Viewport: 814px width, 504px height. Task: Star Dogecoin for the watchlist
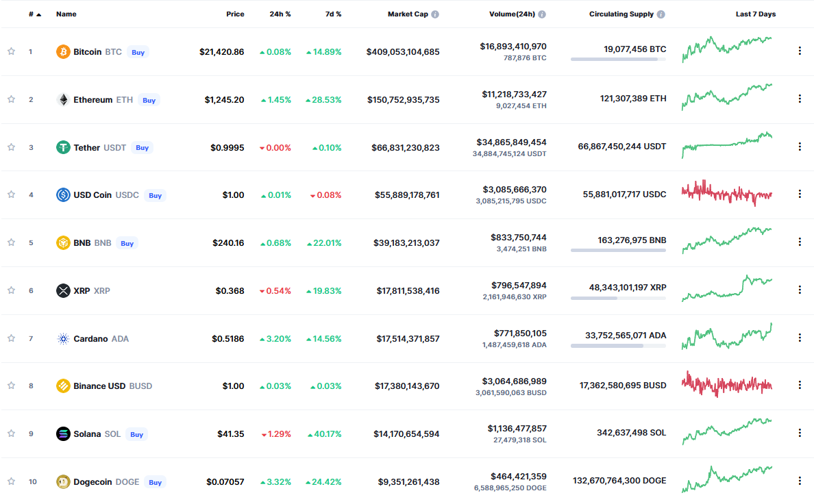click(11, 481)
